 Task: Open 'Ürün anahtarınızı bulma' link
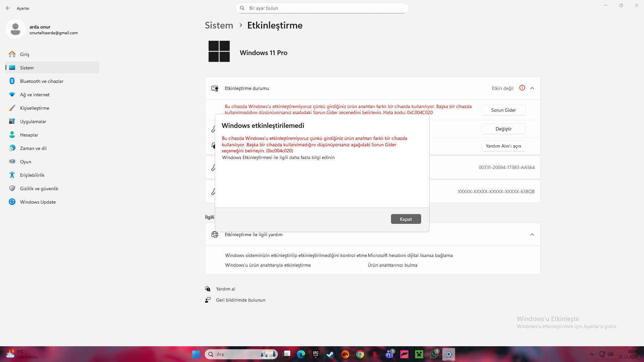click(392, 265)
